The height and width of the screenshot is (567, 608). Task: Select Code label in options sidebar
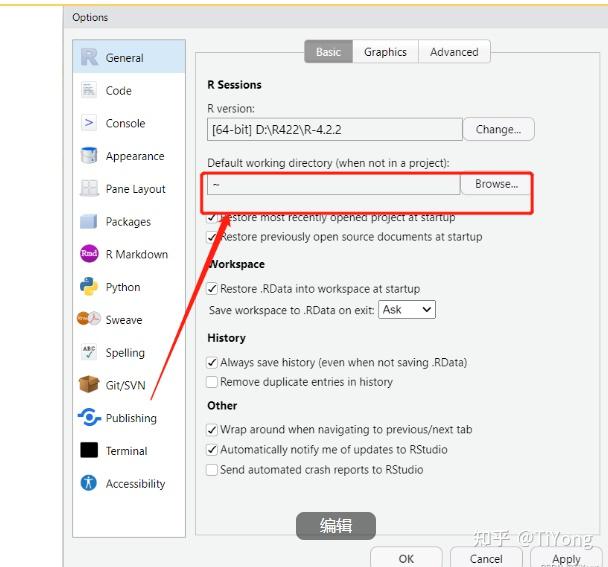tap(119, 90)
